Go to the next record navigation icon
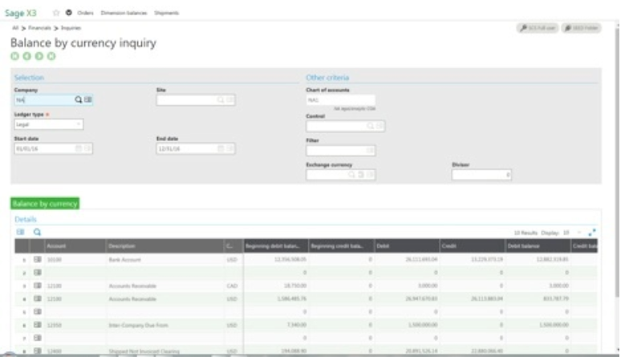625x364 pixels. [39, 56]
